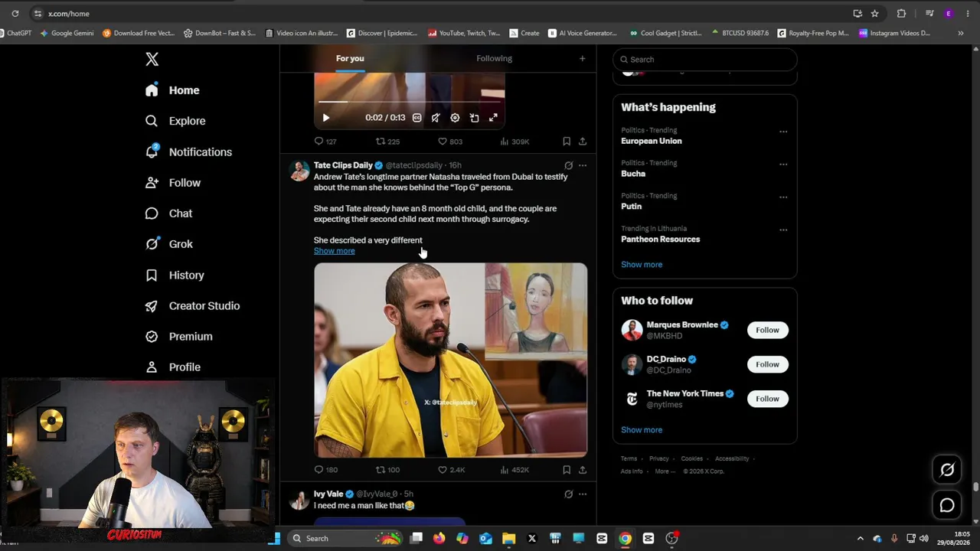Bookmark the video post
The width and height of the screenshot is (980, 551).
coord(567,142)
